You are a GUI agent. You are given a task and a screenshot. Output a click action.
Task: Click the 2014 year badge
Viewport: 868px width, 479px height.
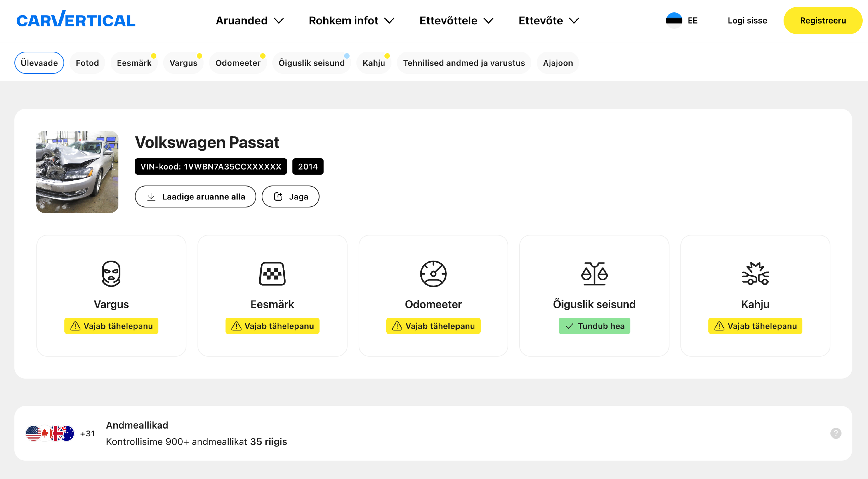click(308, 166)
